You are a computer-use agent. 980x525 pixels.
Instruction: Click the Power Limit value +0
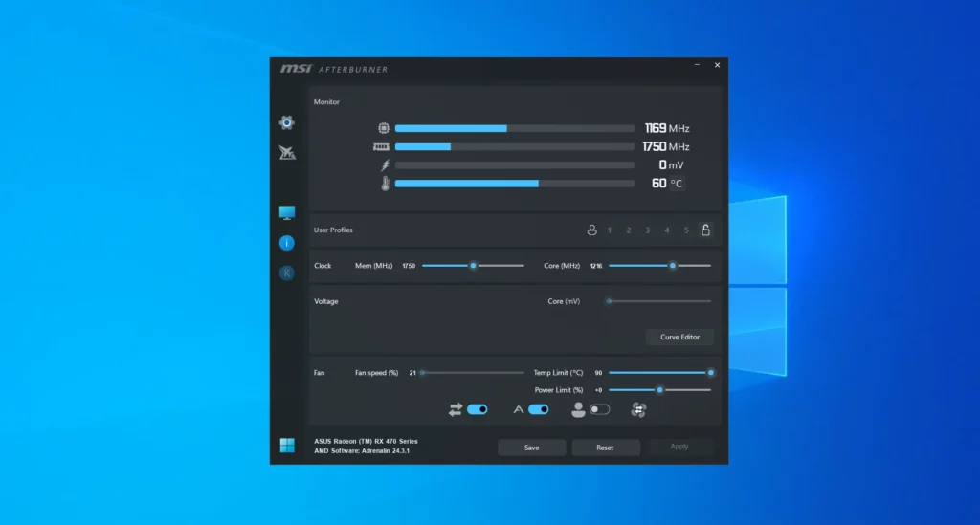(598, 390)
